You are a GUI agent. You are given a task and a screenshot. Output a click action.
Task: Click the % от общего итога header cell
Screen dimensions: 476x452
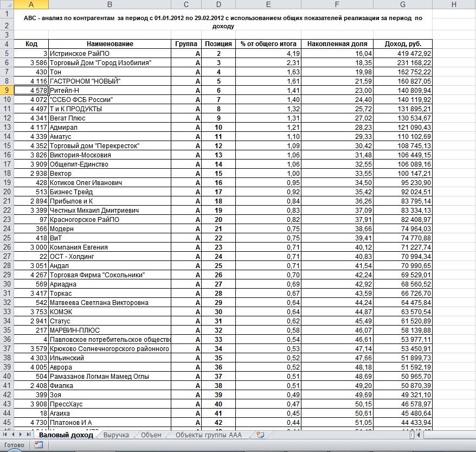pyautogui.click(x=268, y=44)
